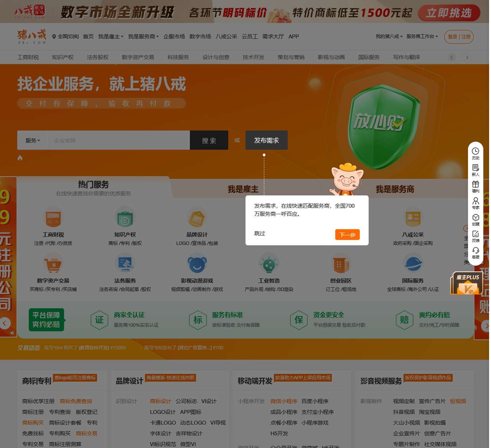This screenshot has width=491, height=448.
Task: Open the 卡通LOGO link
Action: [163, 423]
